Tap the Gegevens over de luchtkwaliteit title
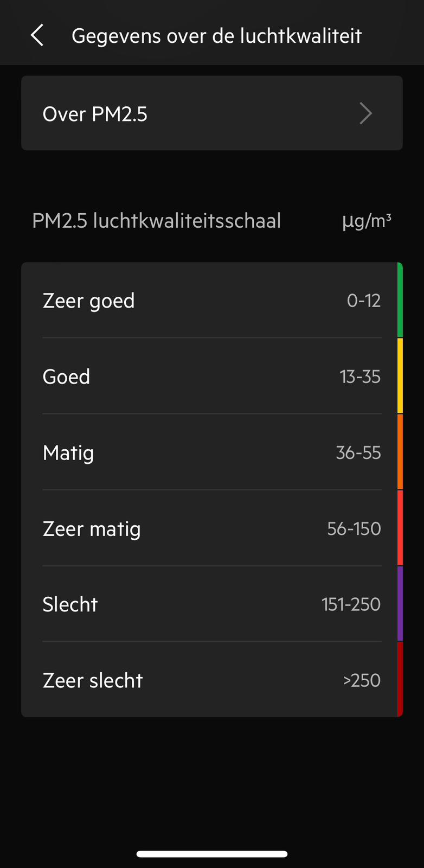Viewport: 424px width, 868px height. coord(216,36)
